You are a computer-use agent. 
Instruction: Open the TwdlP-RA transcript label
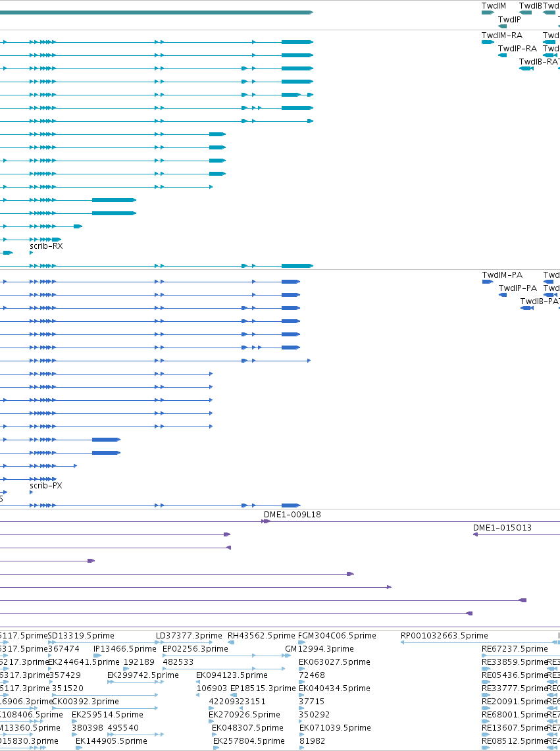[x=517, y=48]
